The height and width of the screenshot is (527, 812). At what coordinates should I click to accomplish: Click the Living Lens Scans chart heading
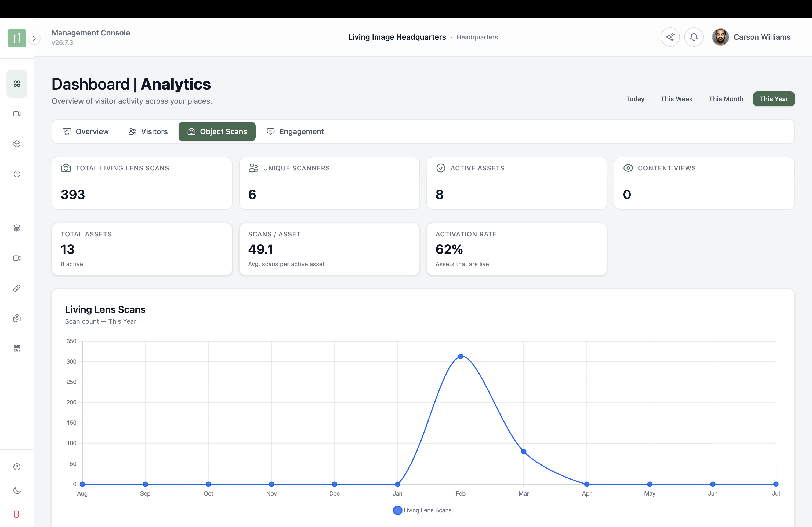(105, 310)
